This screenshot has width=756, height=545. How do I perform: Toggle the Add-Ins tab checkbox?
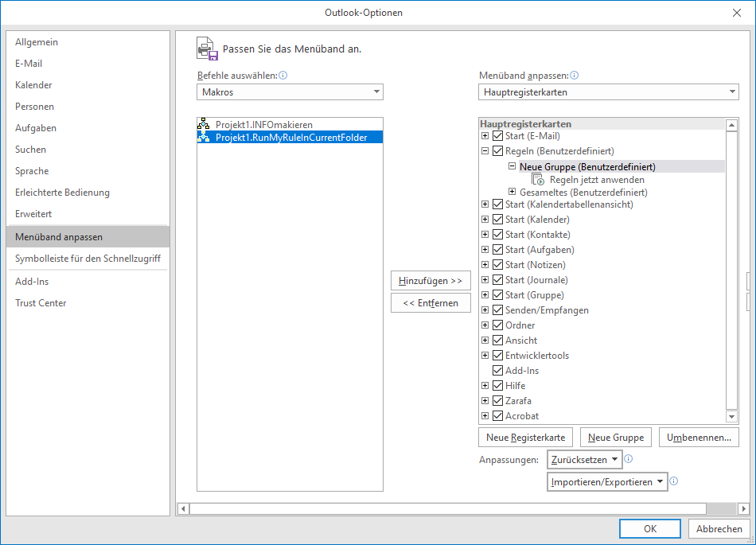click(497, 371)
